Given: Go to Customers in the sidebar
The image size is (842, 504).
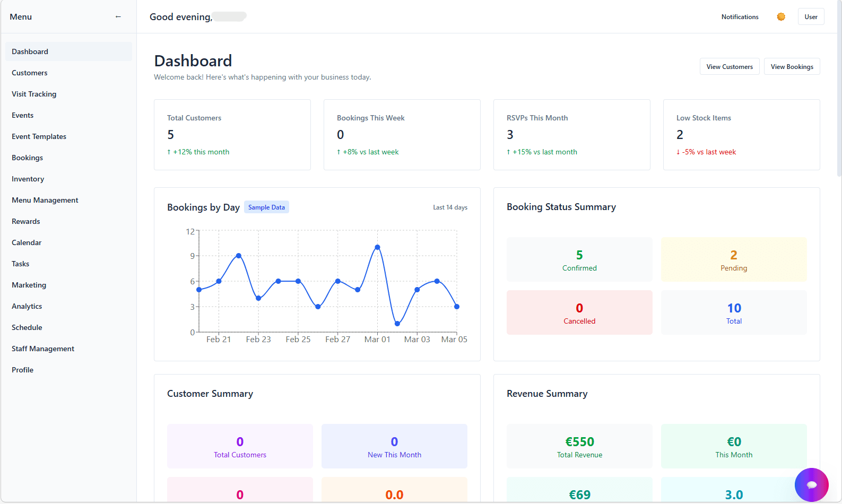Looking at the screenshot, I should (30, 73).
